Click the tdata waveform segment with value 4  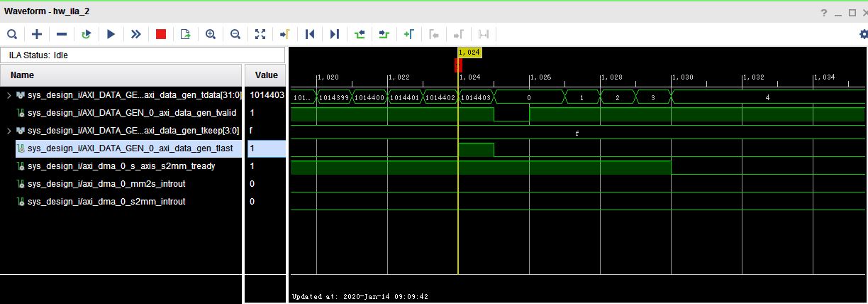(767, 97)
